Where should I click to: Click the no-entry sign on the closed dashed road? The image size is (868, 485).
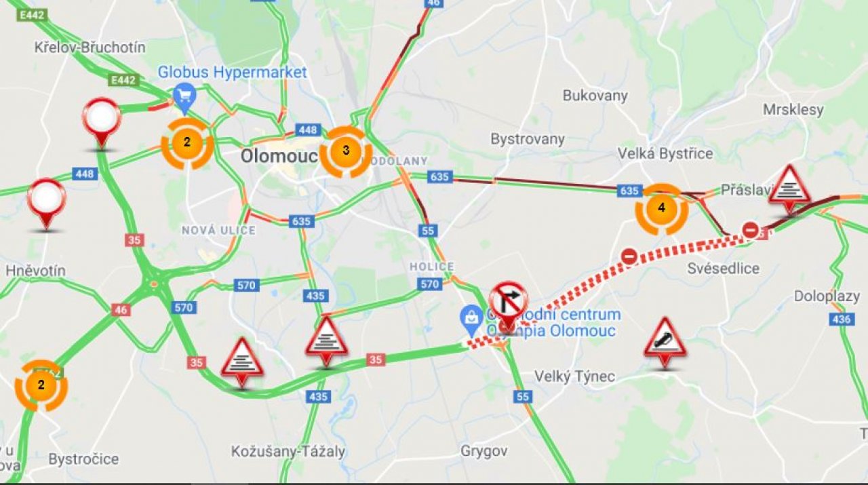(x=629, y=256)
